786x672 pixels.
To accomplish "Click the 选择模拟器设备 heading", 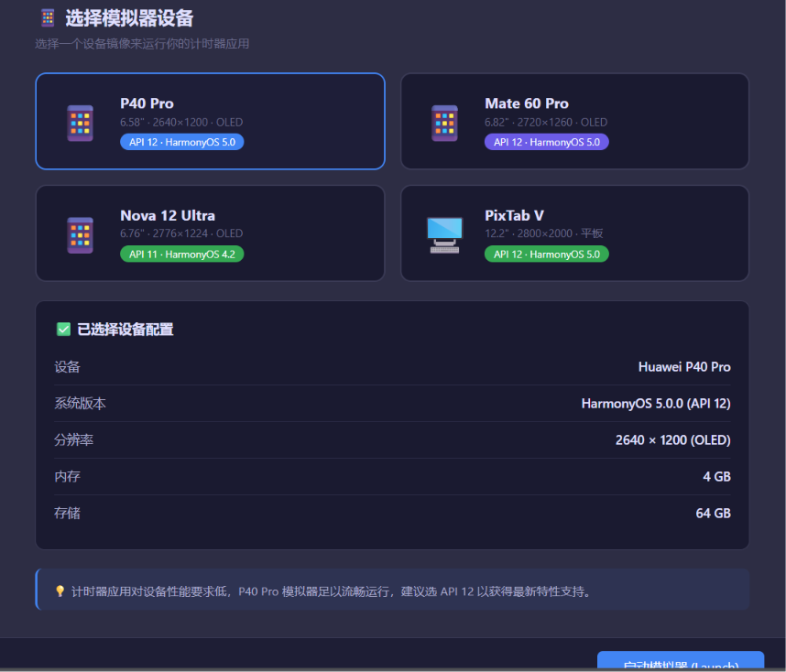I will pos(129,18).
